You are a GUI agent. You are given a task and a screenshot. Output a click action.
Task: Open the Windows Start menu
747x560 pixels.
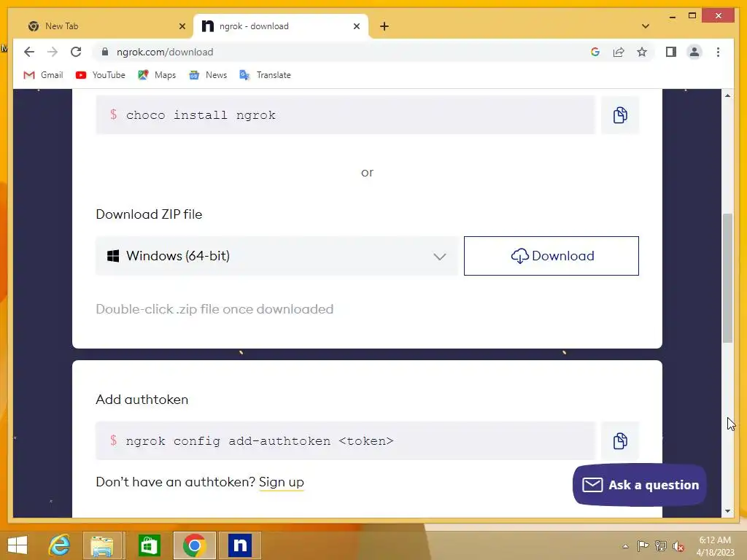tap(18, 545)
